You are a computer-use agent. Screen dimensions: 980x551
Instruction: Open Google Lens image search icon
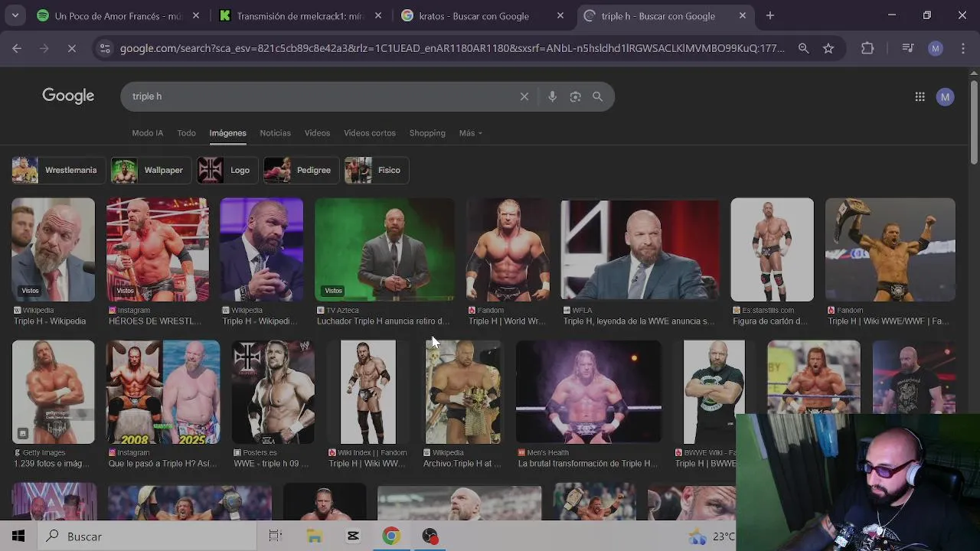point(575,96)
